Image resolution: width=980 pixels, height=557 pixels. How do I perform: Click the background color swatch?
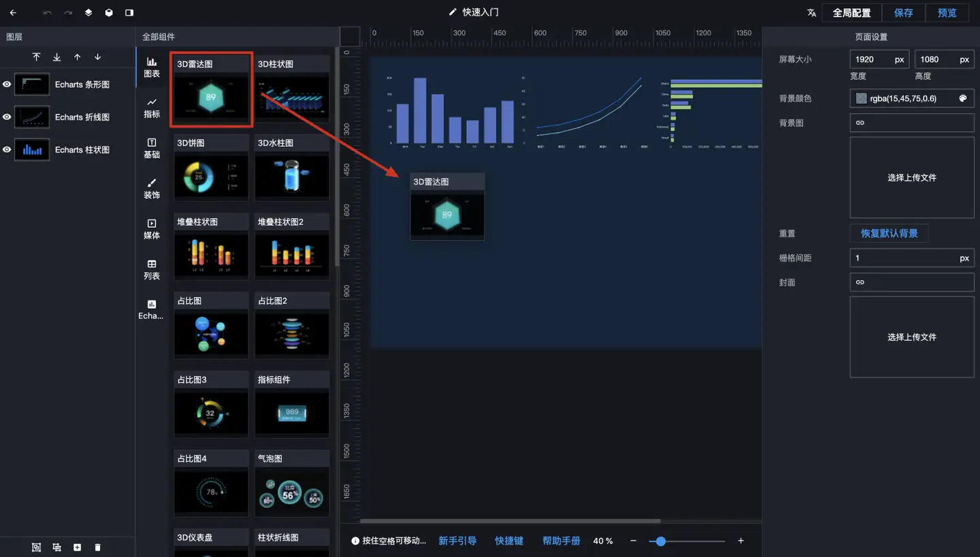862,99
